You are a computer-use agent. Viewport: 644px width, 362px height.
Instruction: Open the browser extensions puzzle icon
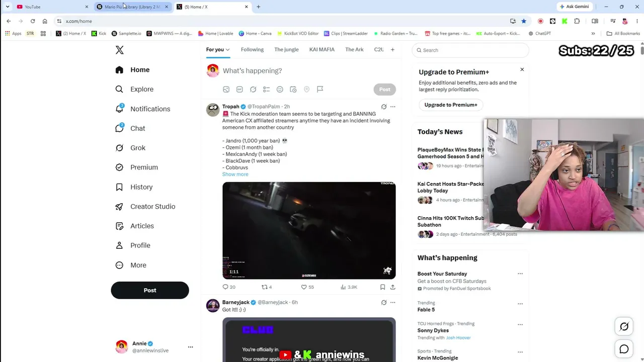(577, 21)
